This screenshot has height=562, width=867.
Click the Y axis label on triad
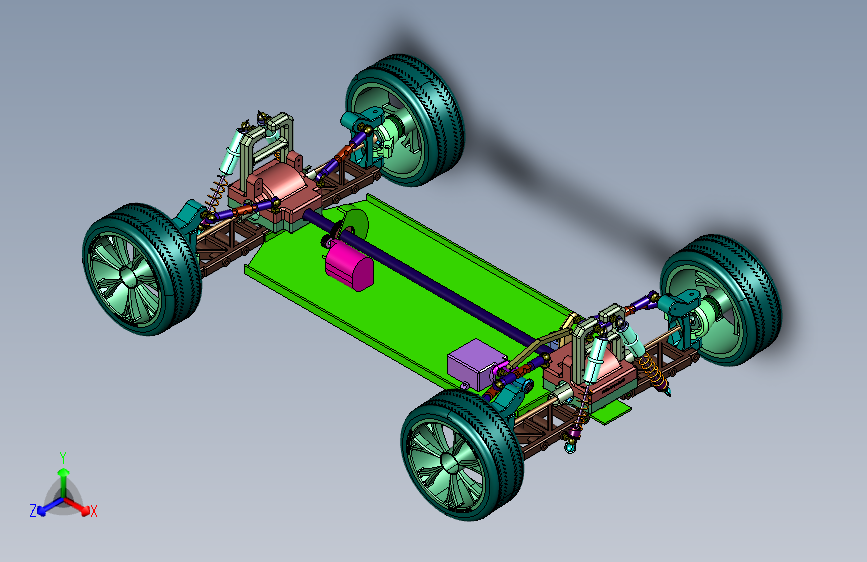pyautogui.click(x=63, y=458)
